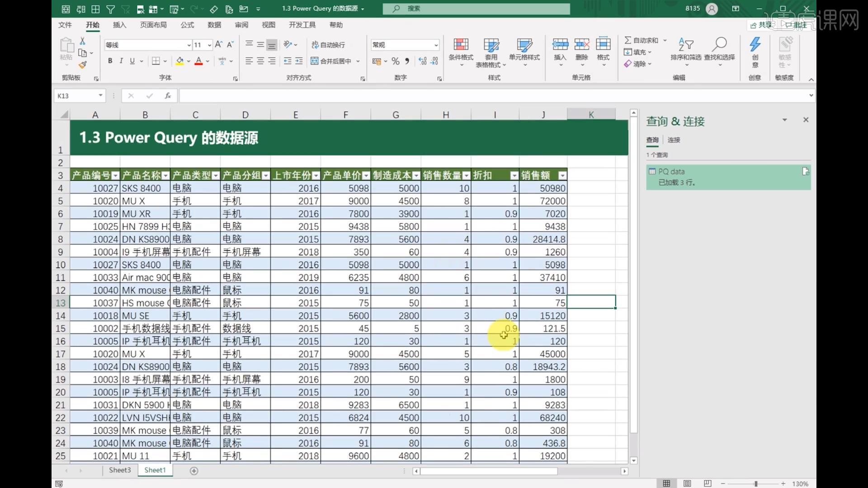
Task: Click the new sheet plus button
Action: [x=194, y=470]
